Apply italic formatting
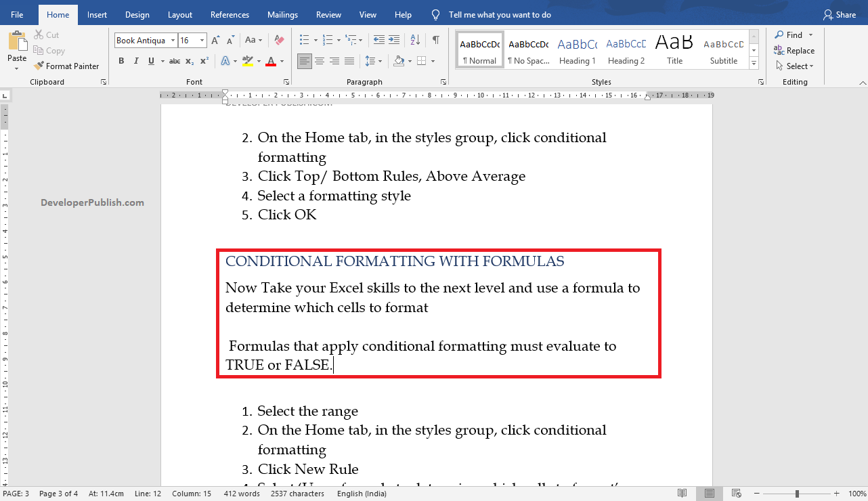The height and width of the screenshot is (501, 868). point(136,61)
